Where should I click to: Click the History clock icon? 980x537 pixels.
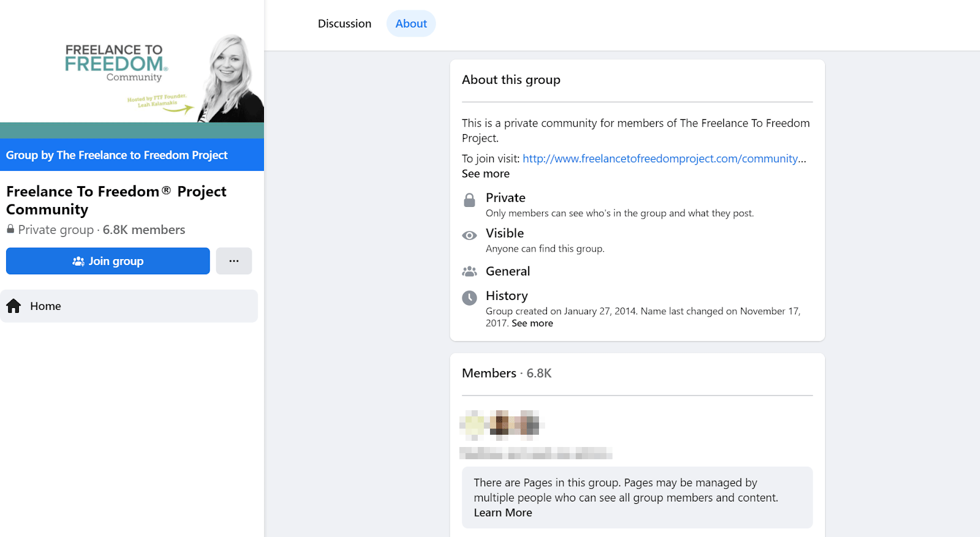coord(469,298)
